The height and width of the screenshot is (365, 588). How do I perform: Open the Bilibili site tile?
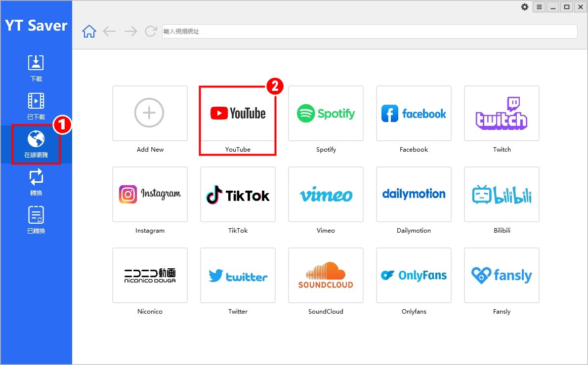[x=502, y=194]
